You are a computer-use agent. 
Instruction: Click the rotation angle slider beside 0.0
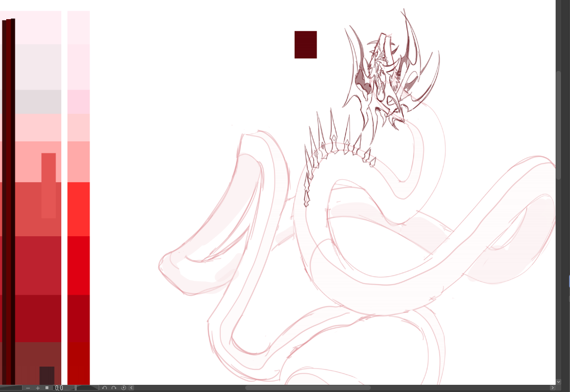click(87, 388)
